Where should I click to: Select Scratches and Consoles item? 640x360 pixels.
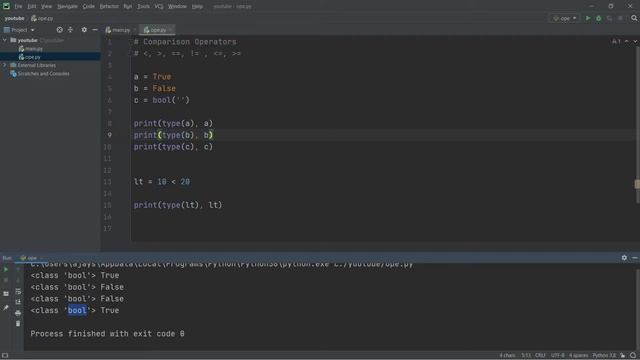(x=40, y=74)
